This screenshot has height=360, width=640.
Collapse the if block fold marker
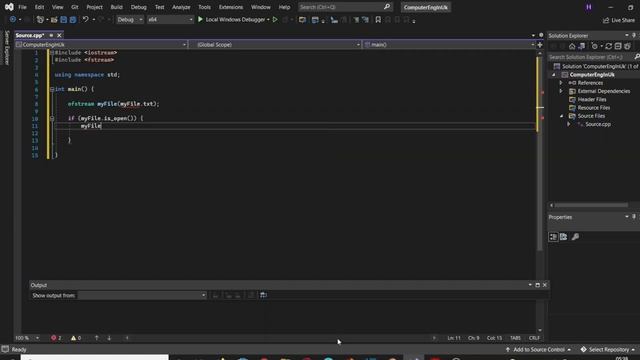[52, 118]
